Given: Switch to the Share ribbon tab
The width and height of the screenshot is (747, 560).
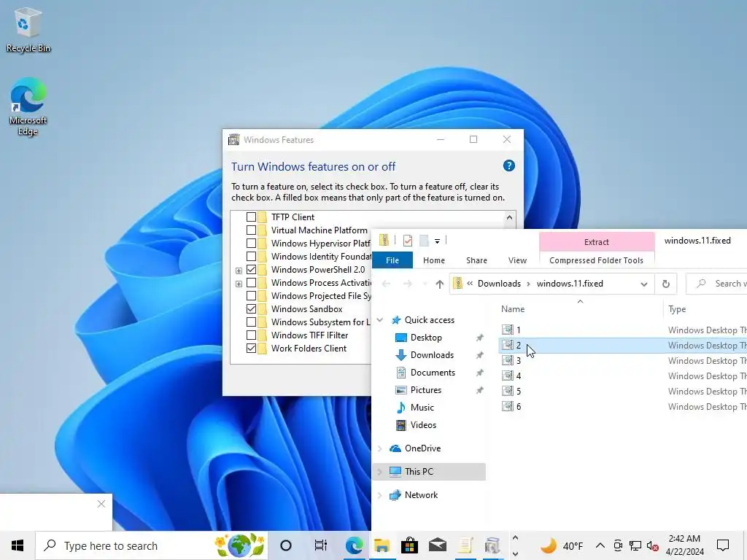Looking at the screenshot, I should (x=476, y=260).
